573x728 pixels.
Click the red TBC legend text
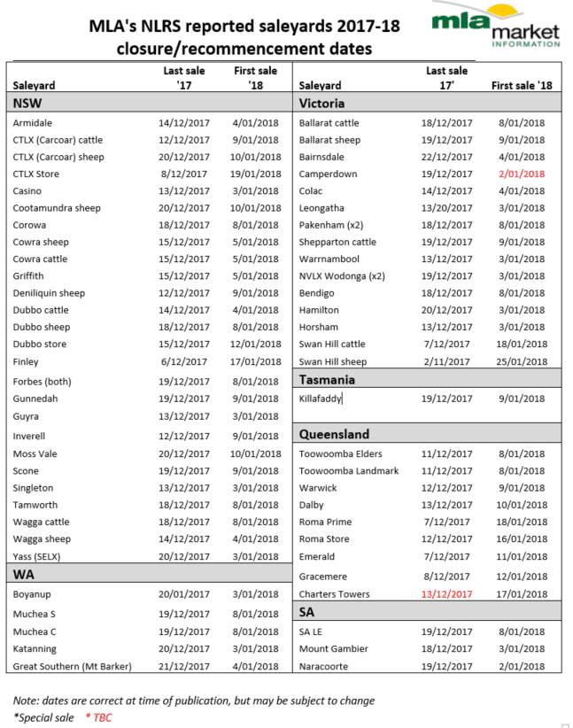[x=99, y=717]
